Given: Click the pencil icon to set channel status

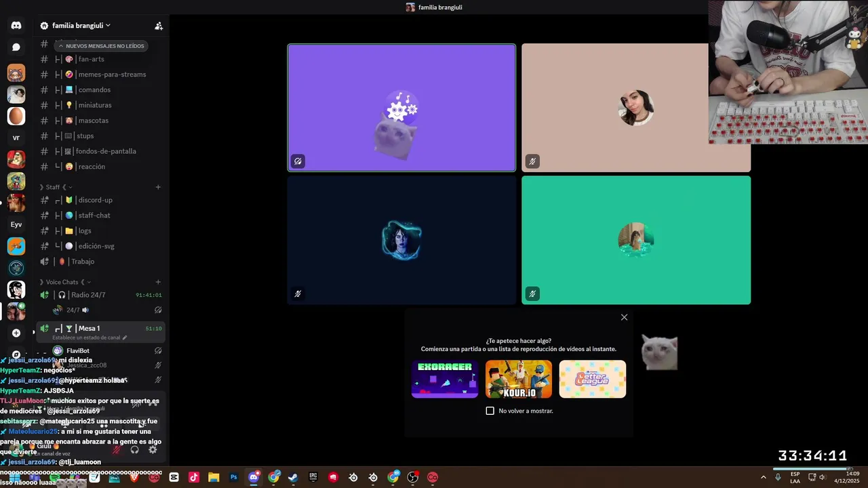Looking at the screenshot, I should click(125, 338).
